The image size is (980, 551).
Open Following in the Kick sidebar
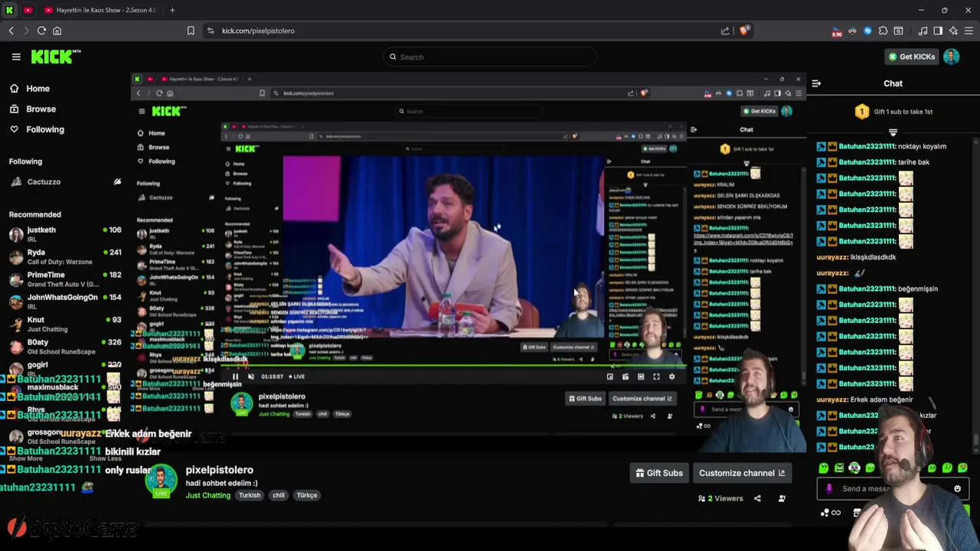(37, 129)
